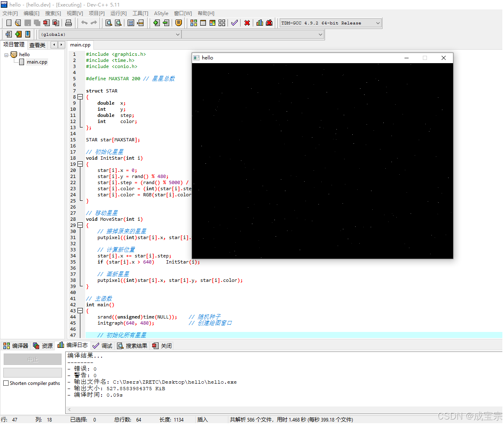Image resolution: width=504 pixels, height=424 pixels.
Task: Click the right arrow of the project panel tabs
Action: pyautogui.click(x=61, y=45)
